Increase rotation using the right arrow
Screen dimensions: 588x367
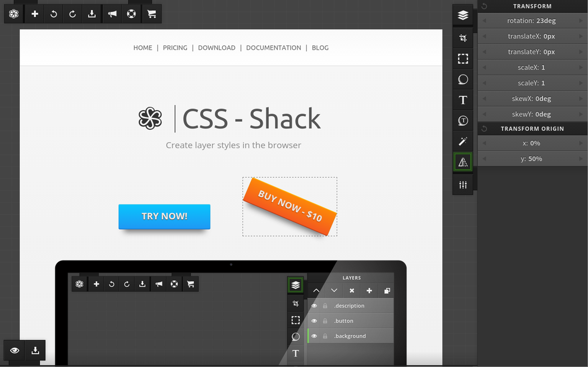581,21
